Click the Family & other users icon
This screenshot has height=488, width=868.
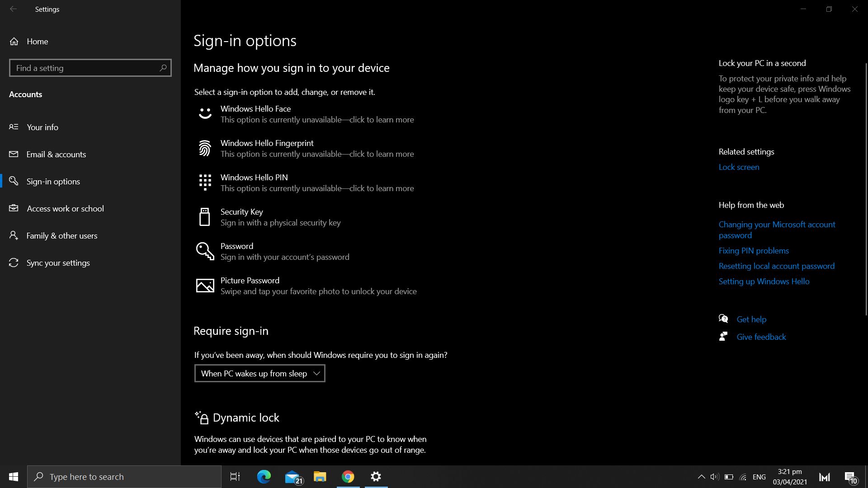(14, 235)
